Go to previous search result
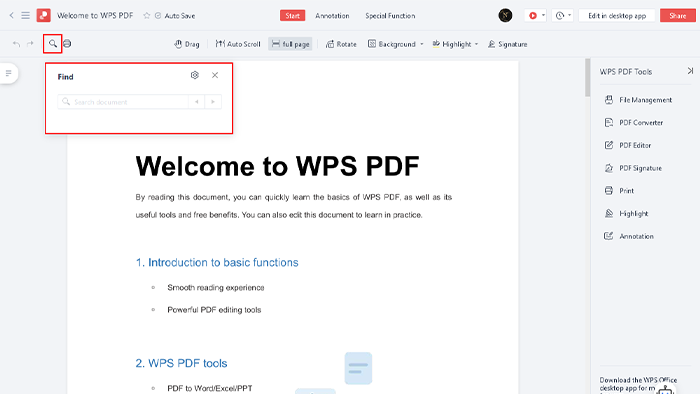 (196, 102)
